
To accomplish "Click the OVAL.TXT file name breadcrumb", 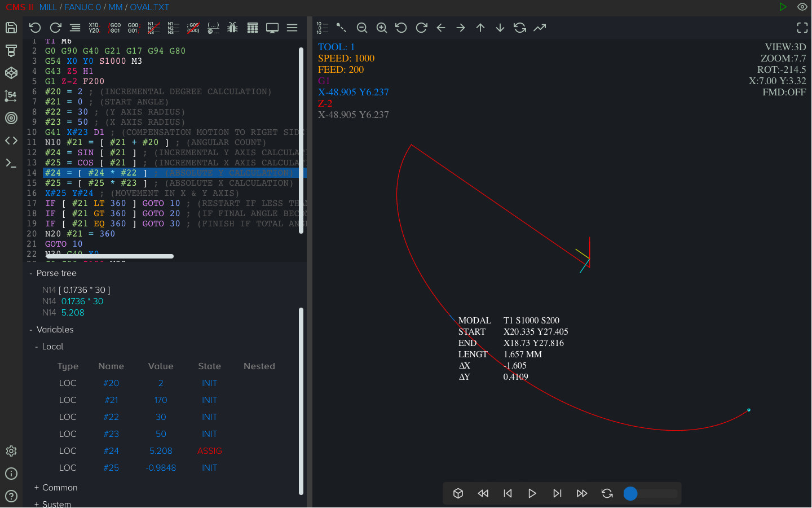I will coord(149,7).
